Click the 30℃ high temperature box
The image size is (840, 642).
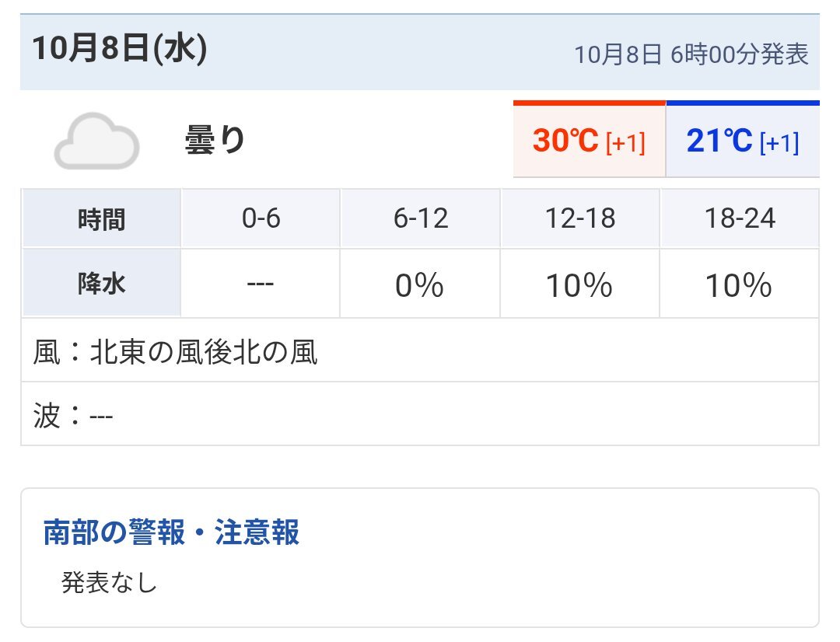click(589, 141)
